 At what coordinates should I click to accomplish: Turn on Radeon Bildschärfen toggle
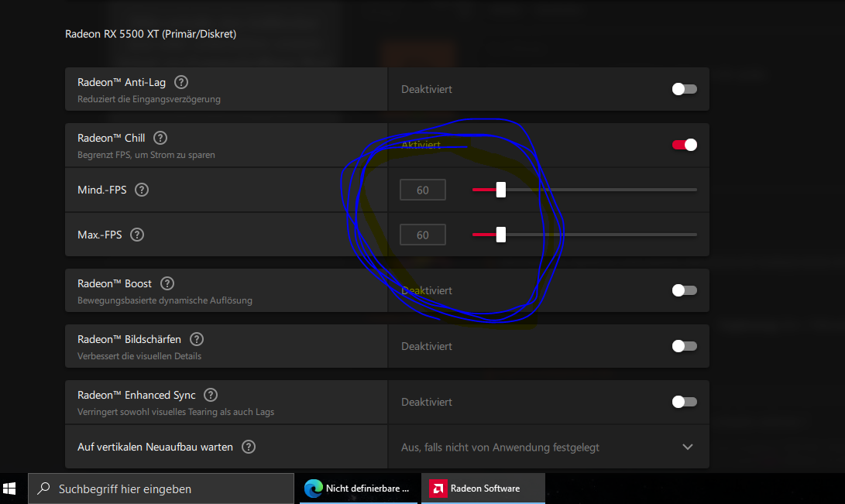(x=685, y=346)
